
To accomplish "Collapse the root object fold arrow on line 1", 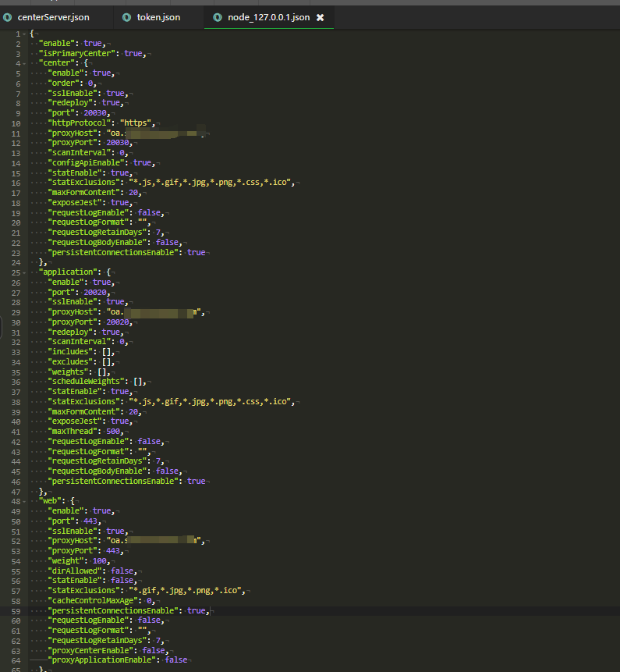I will 26,34.
